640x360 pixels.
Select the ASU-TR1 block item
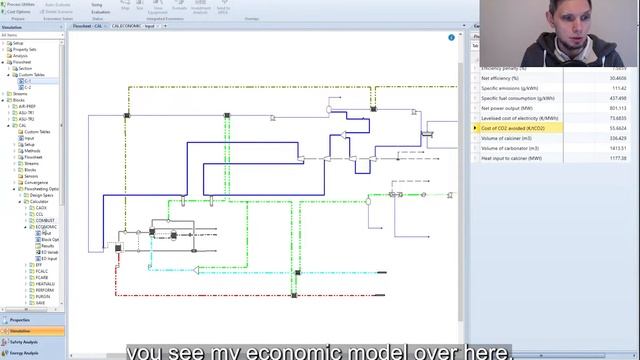(x=23, y=113)
